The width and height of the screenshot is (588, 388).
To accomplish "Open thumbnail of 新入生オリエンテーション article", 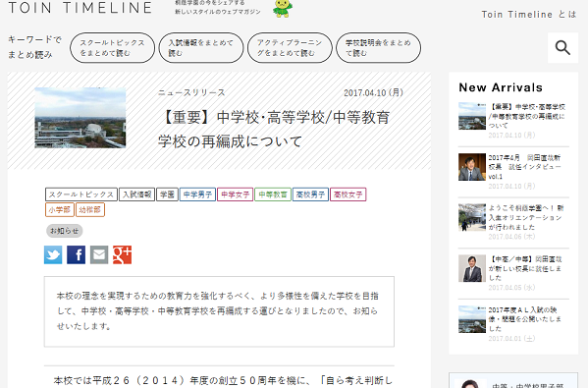I will pos(472,217).
